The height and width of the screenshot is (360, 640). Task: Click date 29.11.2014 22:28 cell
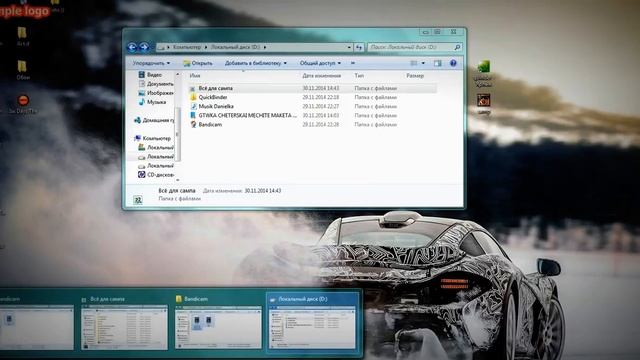pyautogui.click(x=321, y=124)
